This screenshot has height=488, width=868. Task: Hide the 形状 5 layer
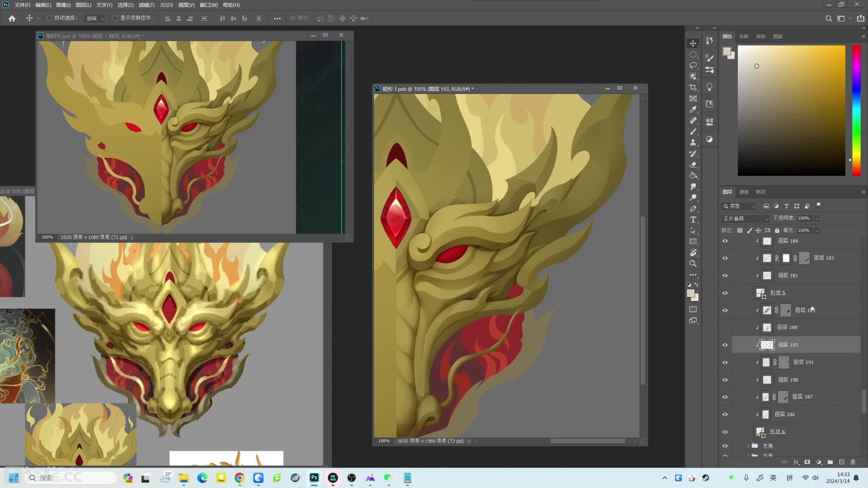(725, 293)
